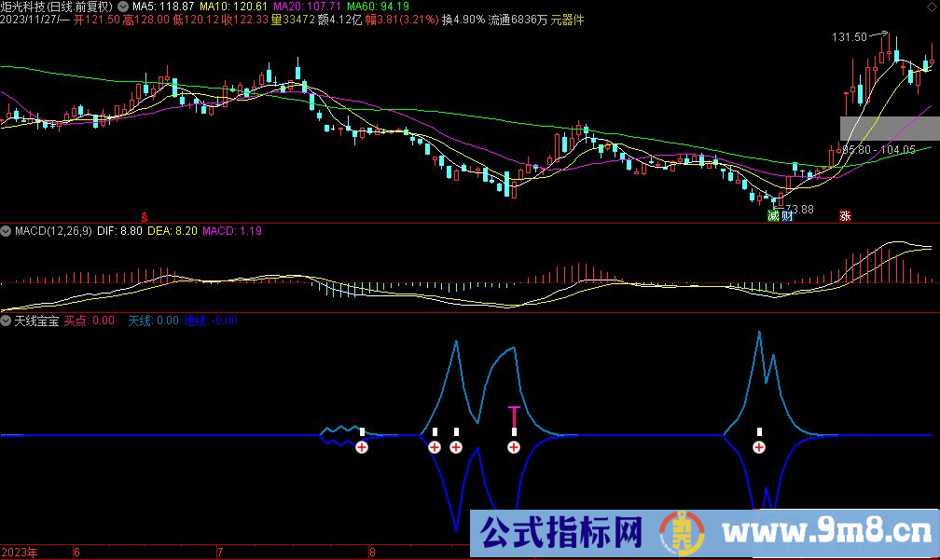Click the DEA: 8.20 value

click(x=172, y=230)
